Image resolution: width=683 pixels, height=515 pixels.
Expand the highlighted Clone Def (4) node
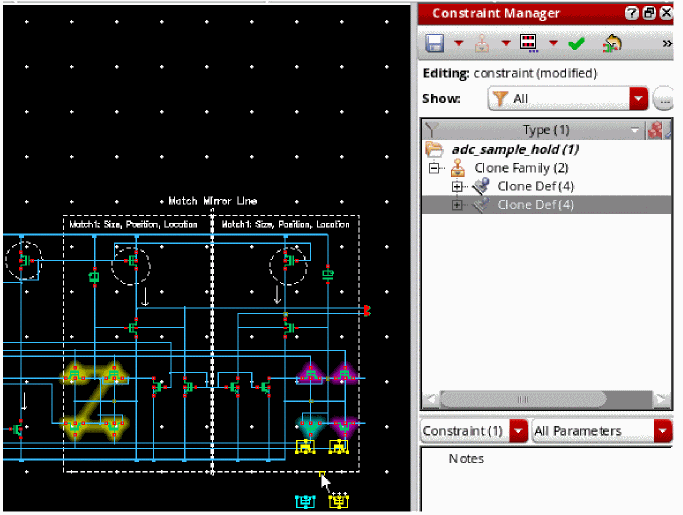pyautogui.click(x=458, y=205)
